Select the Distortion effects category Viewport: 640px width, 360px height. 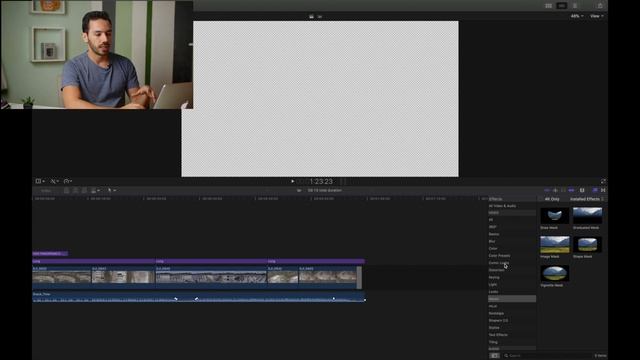coord(496,270)
